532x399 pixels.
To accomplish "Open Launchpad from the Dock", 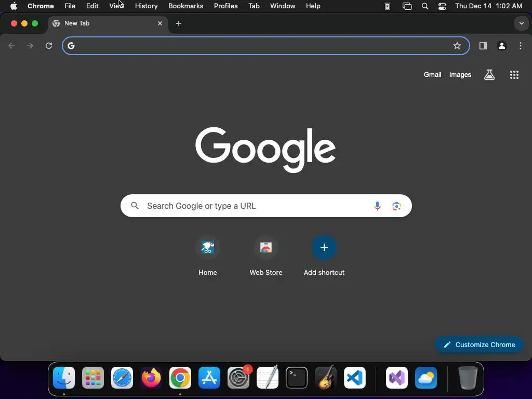I will tap(93, 378).
